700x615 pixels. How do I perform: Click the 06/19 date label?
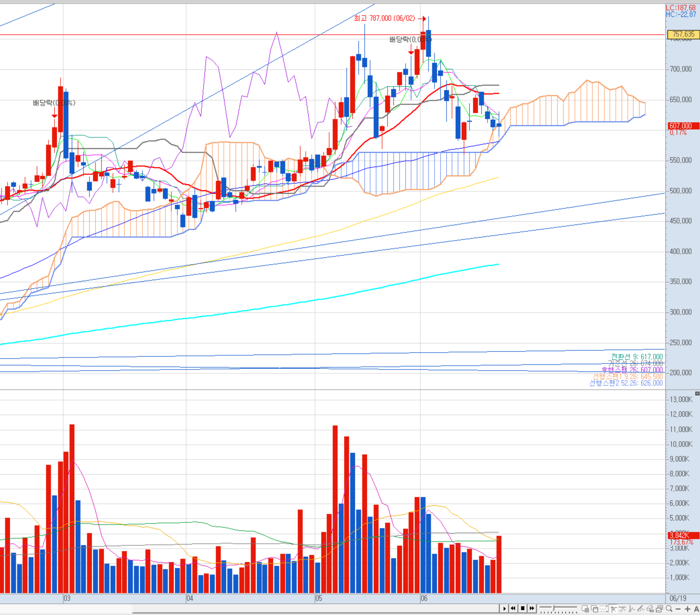click(678, 598)
